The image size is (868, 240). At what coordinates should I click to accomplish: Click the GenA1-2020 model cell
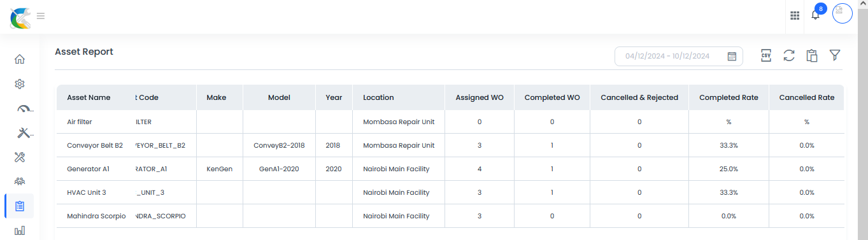(x=279, y=169)
